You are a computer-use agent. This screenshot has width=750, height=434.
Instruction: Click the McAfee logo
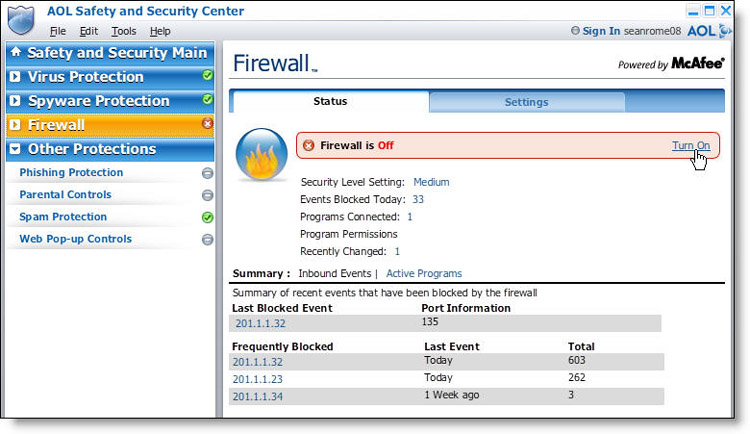point(698,63)
